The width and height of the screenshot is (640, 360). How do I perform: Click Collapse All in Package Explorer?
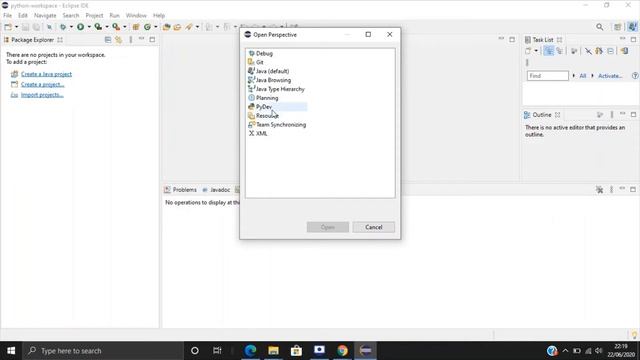(108, 40)
